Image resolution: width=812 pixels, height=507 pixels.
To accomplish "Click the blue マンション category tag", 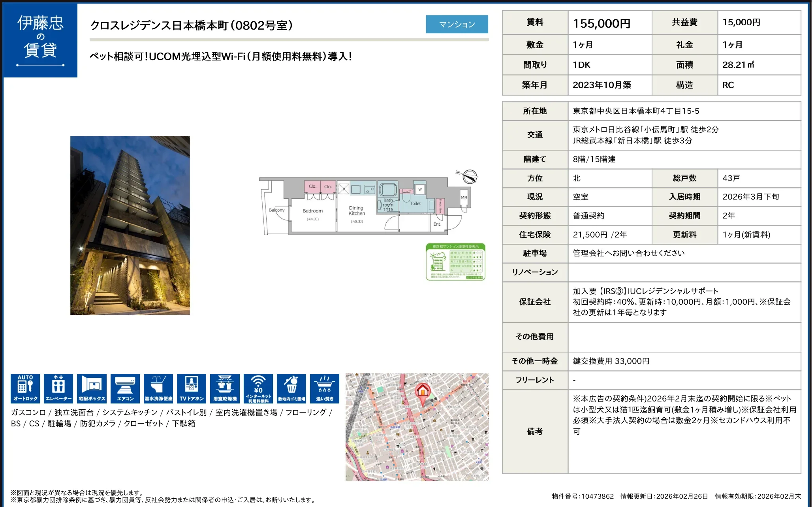I will click(457, 24).
